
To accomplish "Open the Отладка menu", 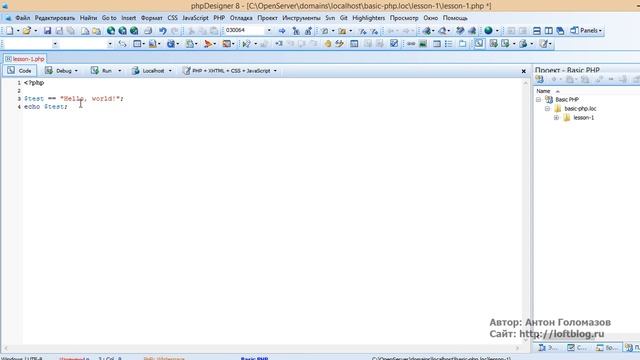I will coord(241,18).
